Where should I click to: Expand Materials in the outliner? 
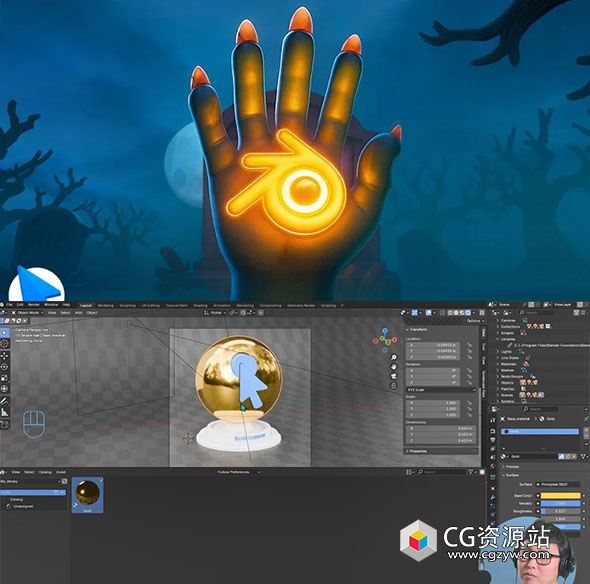pos(498,364)
